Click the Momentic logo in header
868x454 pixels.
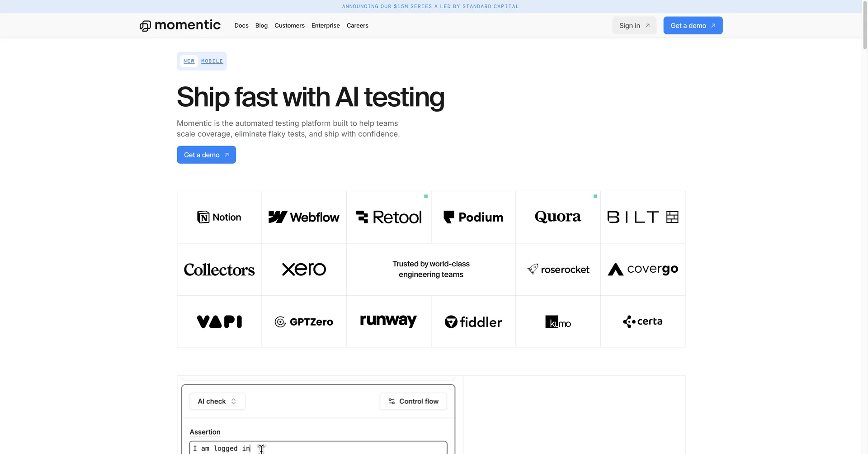point(180,25)
